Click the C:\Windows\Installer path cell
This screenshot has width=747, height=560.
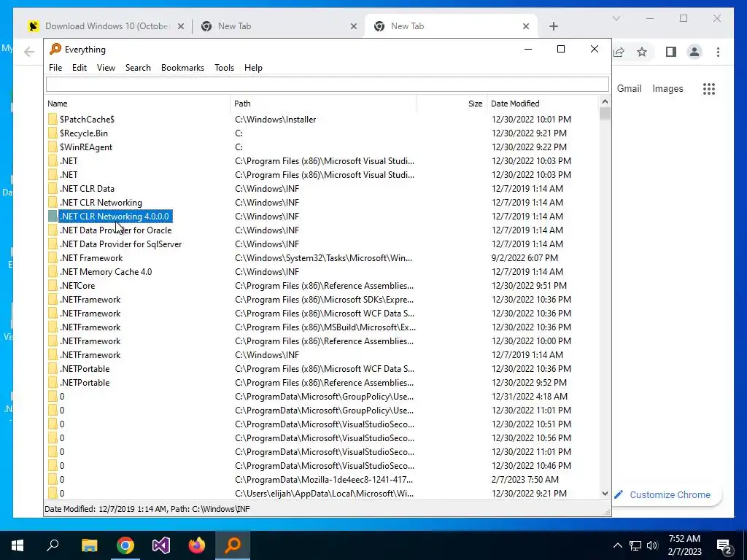point(275,119)
